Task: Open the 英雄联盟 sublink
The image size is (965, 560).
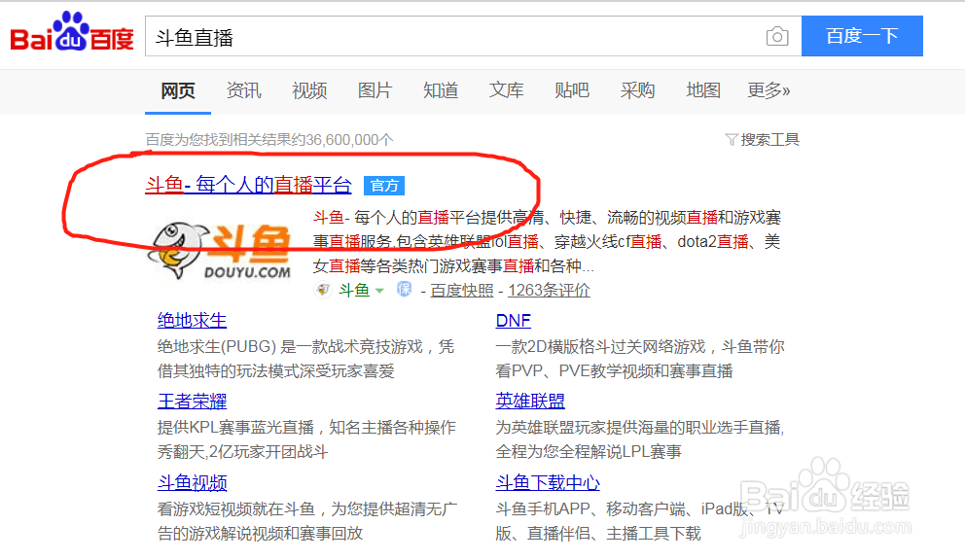Action: click(530, 401)
